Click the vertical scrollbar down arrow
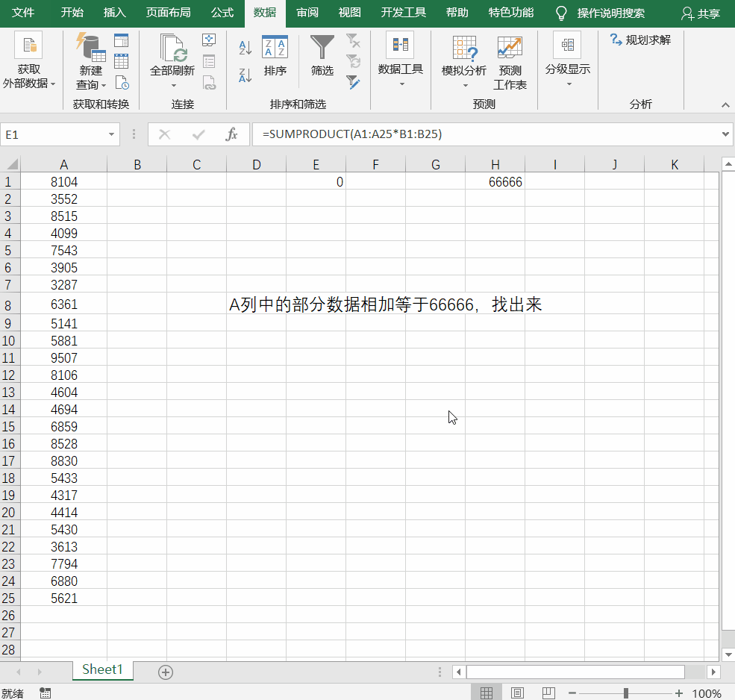 728,654
